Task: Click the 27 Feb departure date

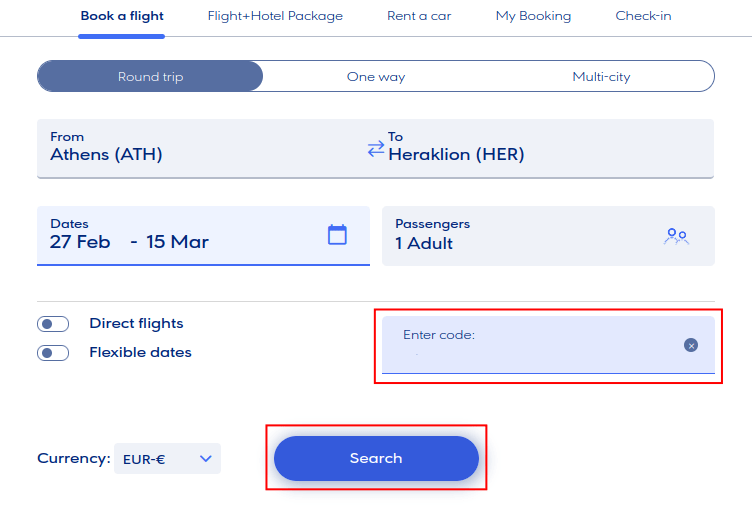Action: click(80, 242)
